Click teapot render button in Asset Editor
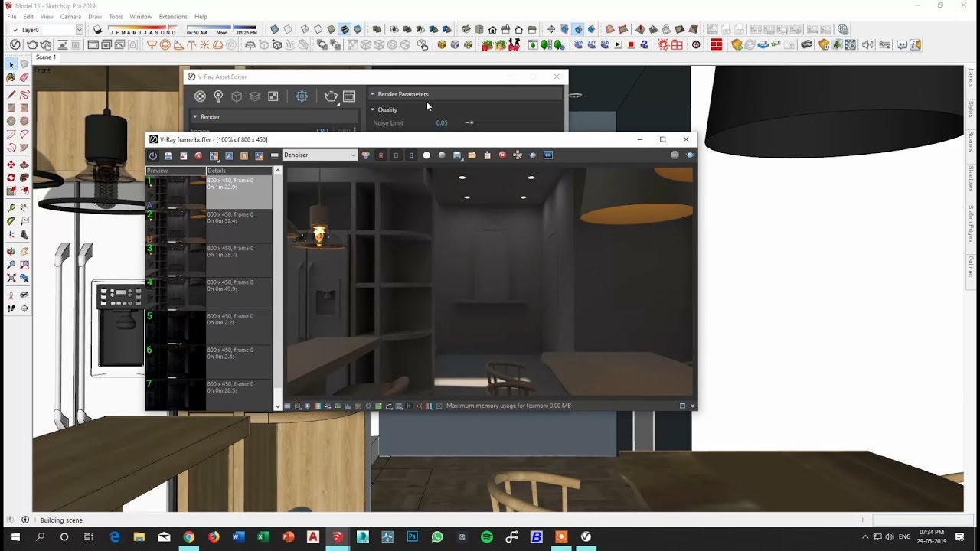 click(x=331, y=96)
